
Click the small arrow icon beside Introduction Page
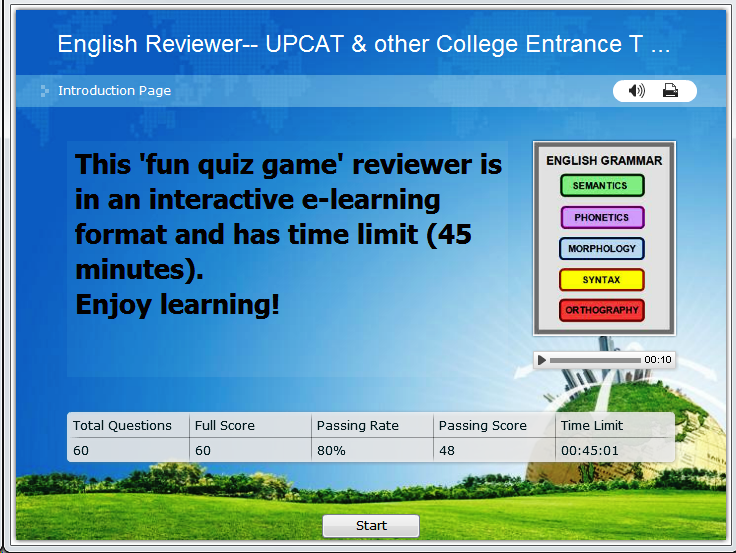click(45, 91)
